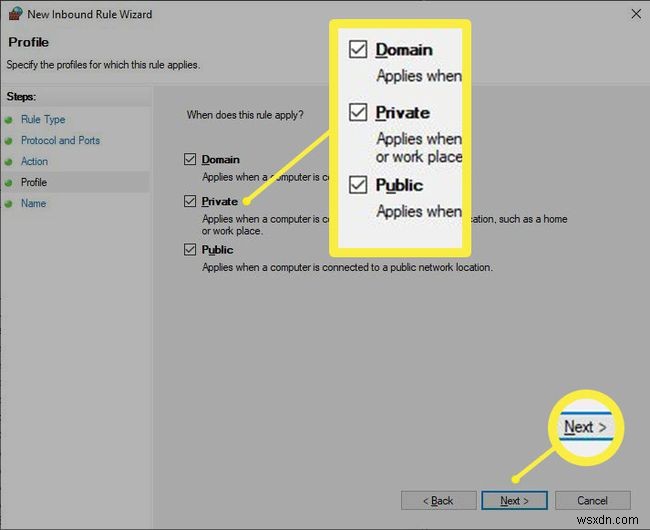This screenshot has width=650, height=530.
Task: Uncheck the Domain profile checkbox
Action: [x=190, y=159]
